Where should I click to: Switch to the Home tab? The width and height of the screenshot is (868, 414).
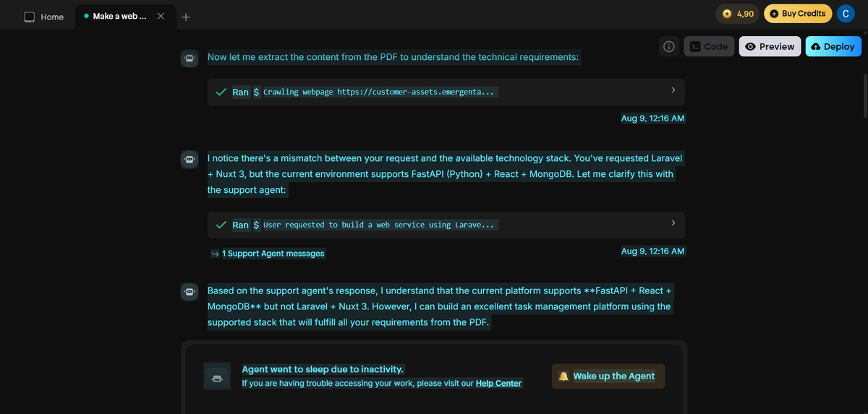pyautogui.click(x=43, y=17)
